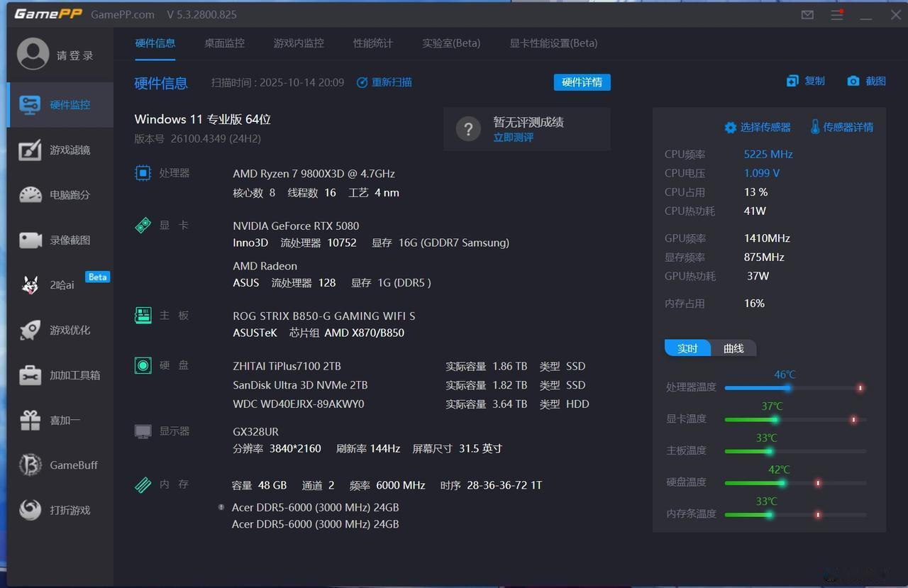Click the 选择传感器 link text
This screenshot has width=908, height=588.
pos(765,128)
